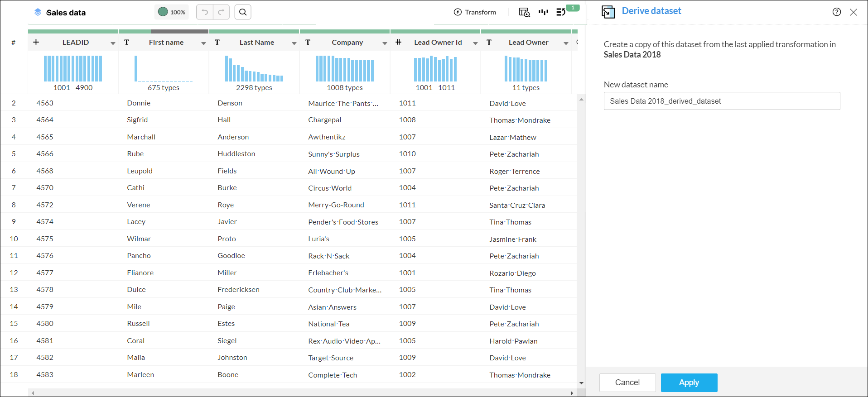Click the layers icon beside Sales data
The height and width of the screenshot is (397, 868).
tap(38, 12)
